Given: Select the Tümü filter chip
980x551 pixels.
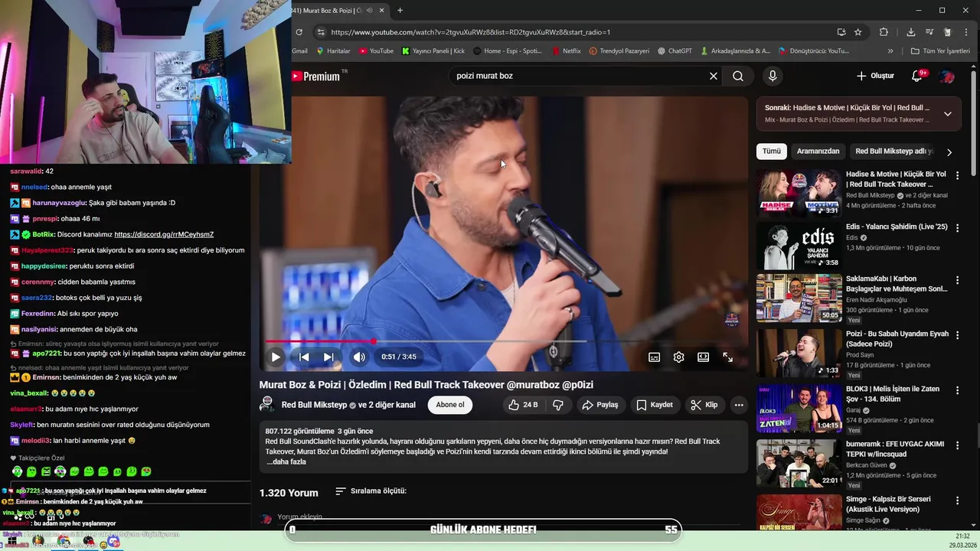Looking at the screenshot, I should pyautogui.click(x=772, y=152).
